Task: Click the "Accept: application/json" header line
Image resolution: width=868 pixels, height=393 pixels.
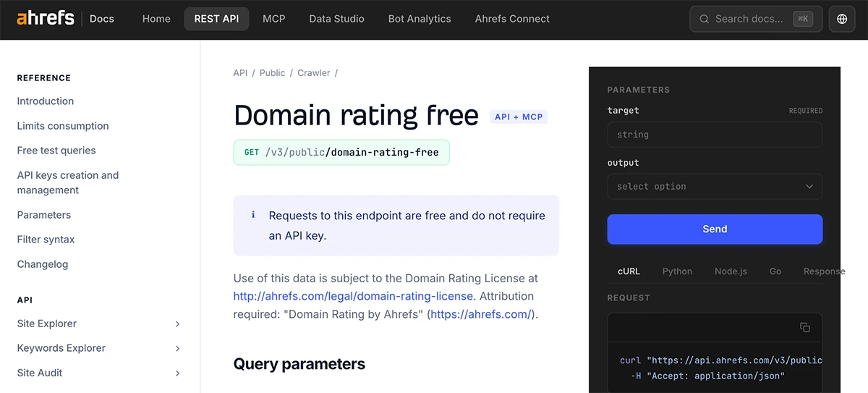Action: pyautogui.click(x=708, y=376)
